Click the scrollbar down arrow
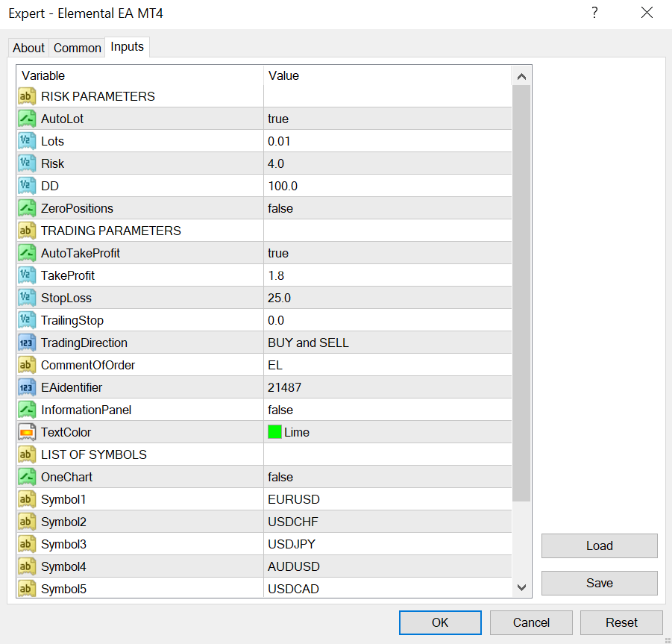The height and width of the screenshot is (644, 672). [x=521, y=587]
